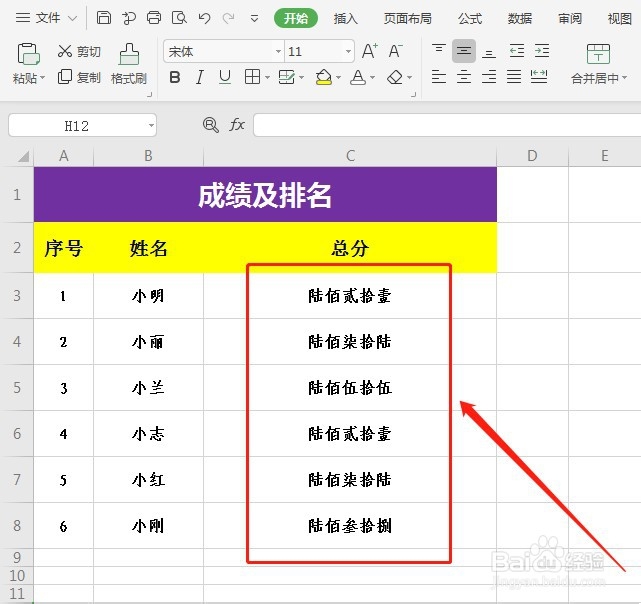
Task: Align text right
Action: (489, 76)
